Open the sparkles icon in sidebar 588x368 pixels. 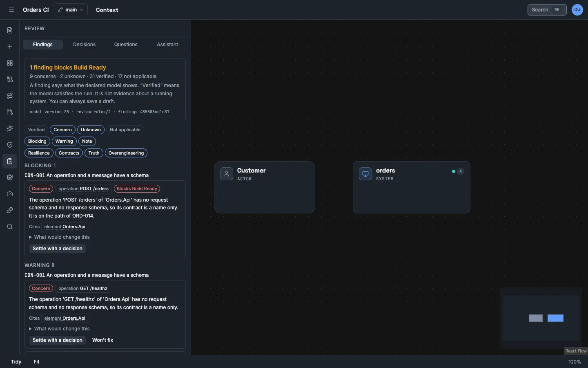pos(10,128)
